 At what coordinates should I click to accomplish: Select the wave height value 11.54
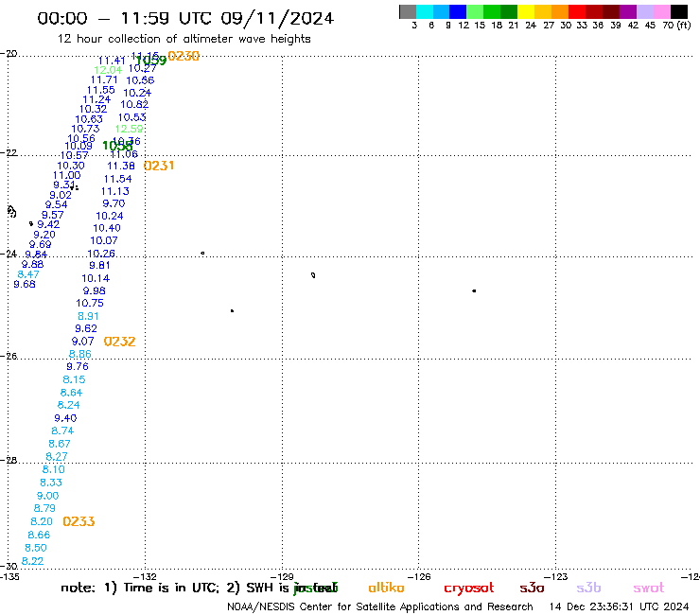point(118,179)
